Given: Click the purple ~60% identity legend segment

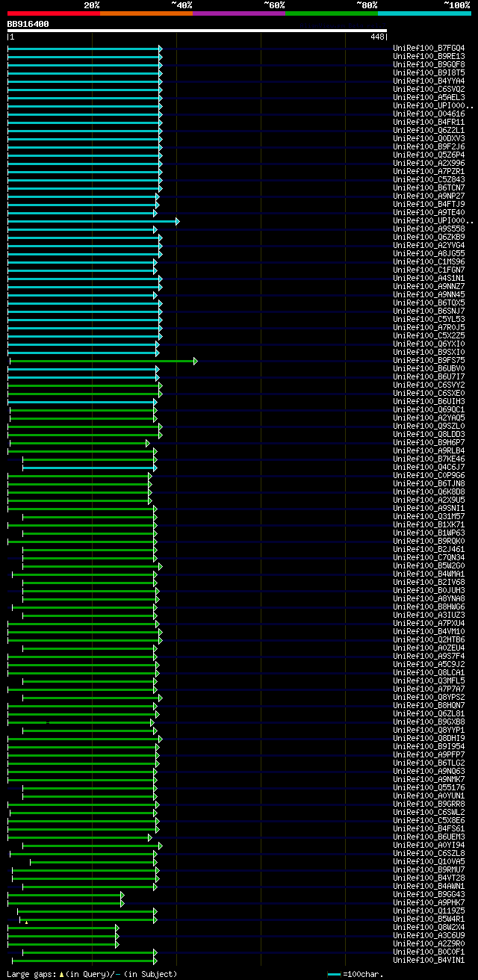Looking at the screenshot, I should tap(239, 13).
